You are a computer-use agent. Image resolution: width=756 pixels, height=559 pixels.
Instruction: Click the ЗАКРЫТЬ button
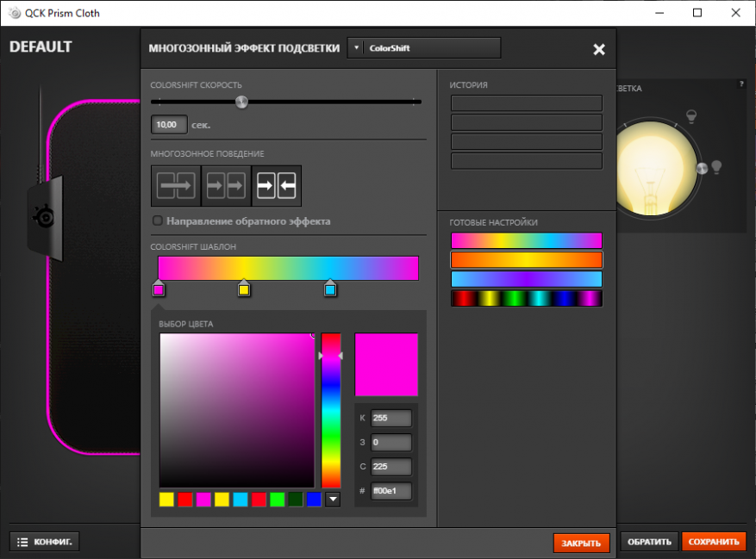(x=581, y=543)
